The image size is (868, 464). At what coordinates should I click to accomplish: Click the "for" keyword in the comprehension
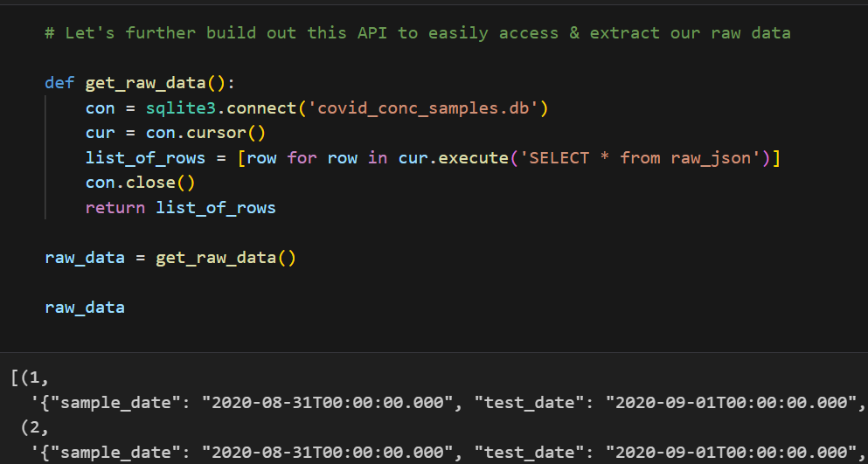(302, 158)
